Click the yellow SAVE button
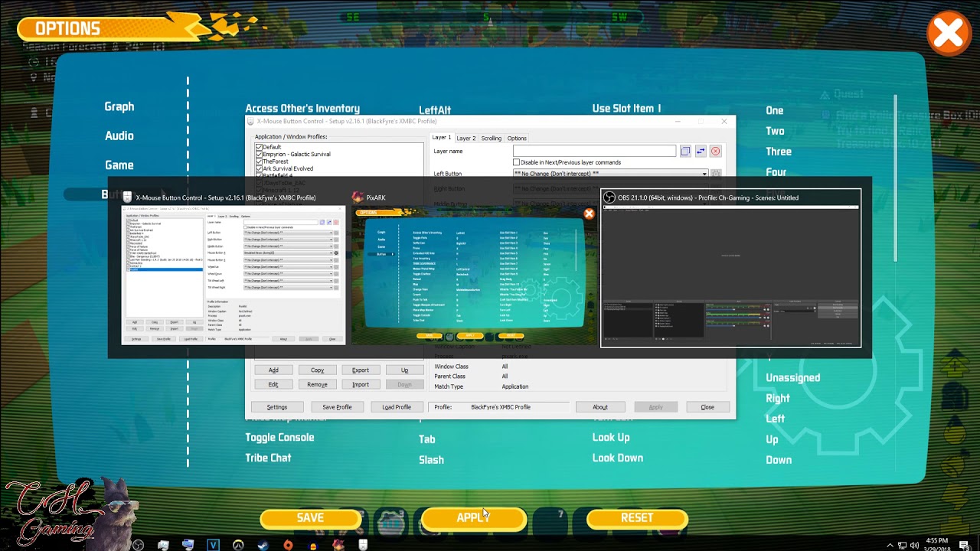The width and height of the screenshot is (980, 551). pyautogui.click(x=310, y=518)
